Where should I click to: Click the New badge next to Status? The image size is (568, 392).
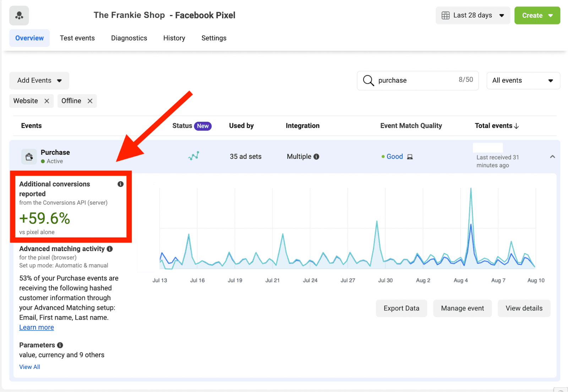point(203,126)
